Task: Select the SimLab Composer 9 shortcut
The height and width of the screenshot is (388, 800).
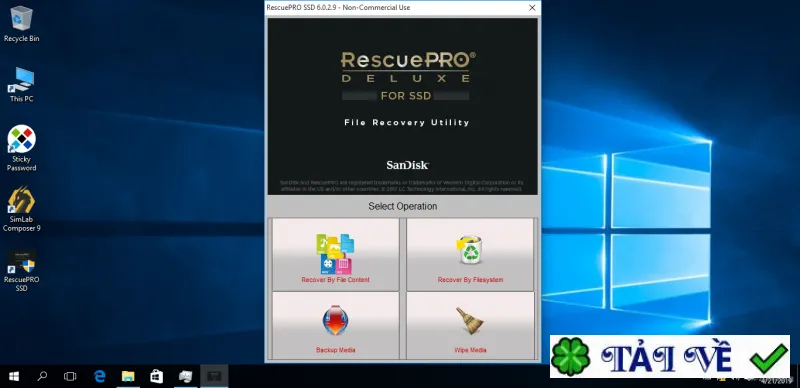Action: pos(21,209)
